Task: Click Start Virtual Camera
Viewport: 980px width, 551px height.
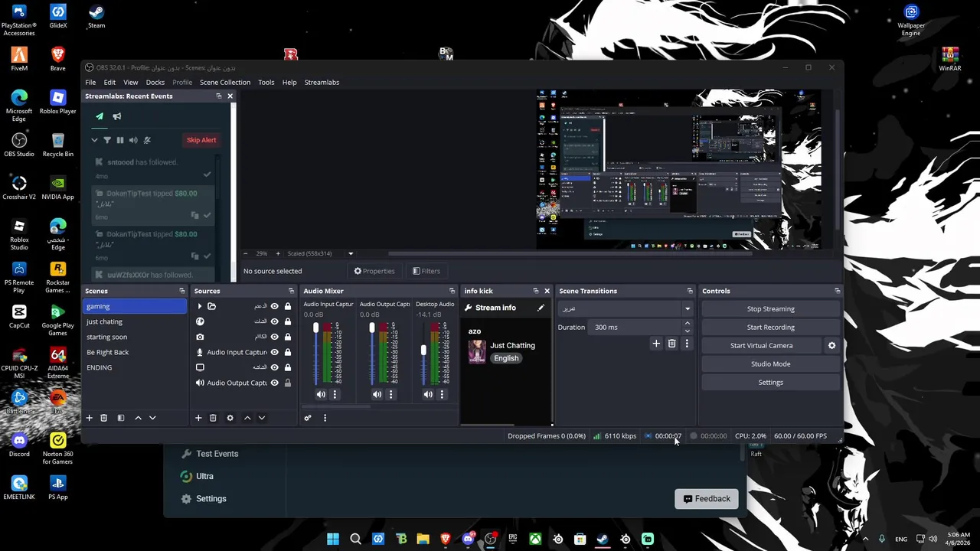Action: pos(761,346)
